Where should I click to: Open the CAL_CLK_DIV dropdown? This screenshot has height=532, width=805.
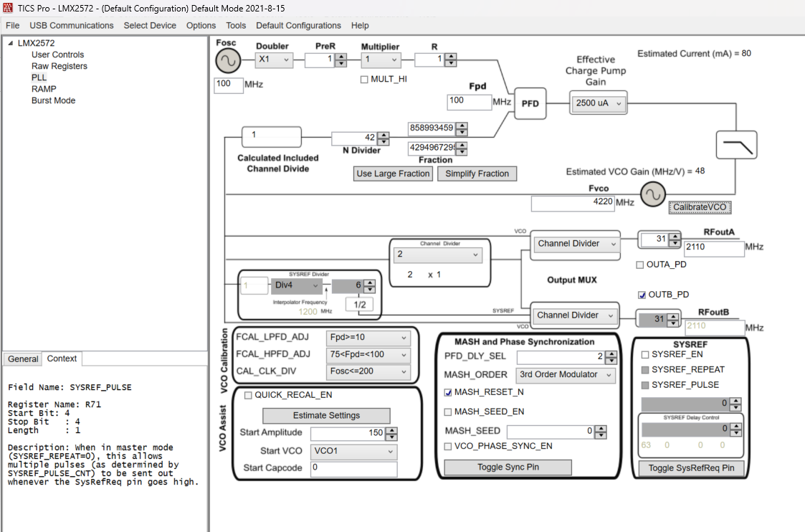368,371
